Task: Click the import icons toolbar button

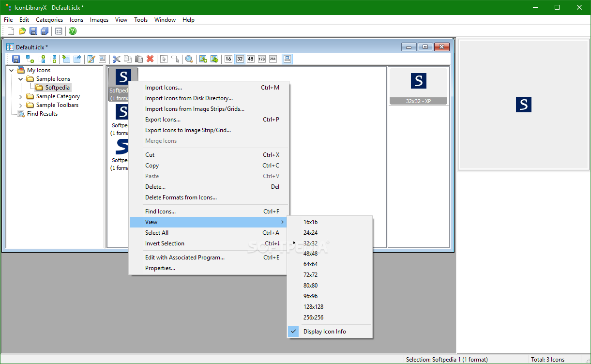Action: pos(66,59)
